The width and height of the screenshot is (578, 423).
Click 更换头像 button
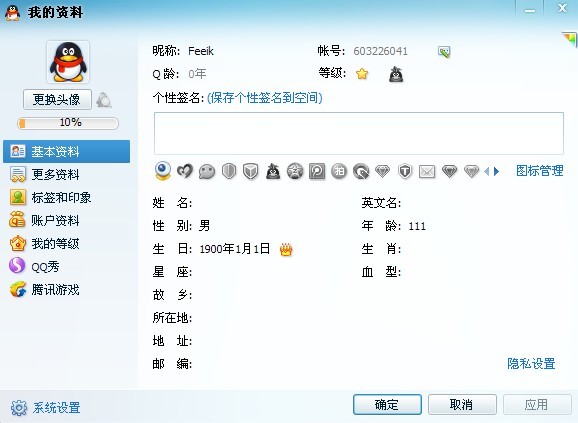click(57, 99)
